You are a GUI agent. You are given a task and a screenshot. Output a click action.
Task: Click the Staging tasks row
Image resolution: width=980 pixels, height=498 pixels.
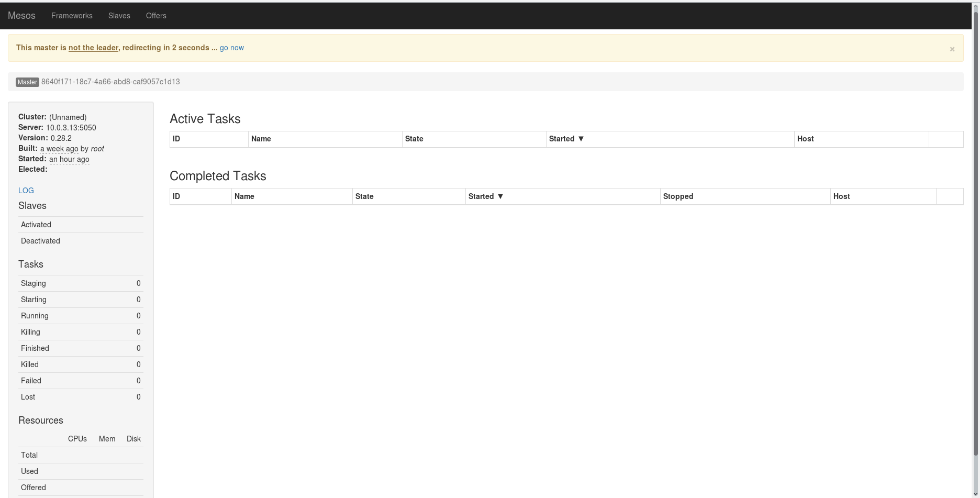[81, 283]
